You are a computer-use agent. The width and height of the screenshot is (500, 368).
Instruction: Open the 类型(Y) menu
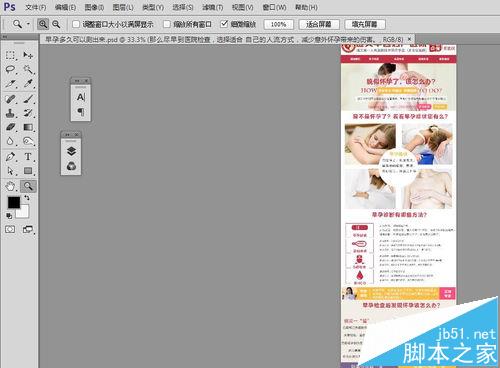tap(153, 7)
